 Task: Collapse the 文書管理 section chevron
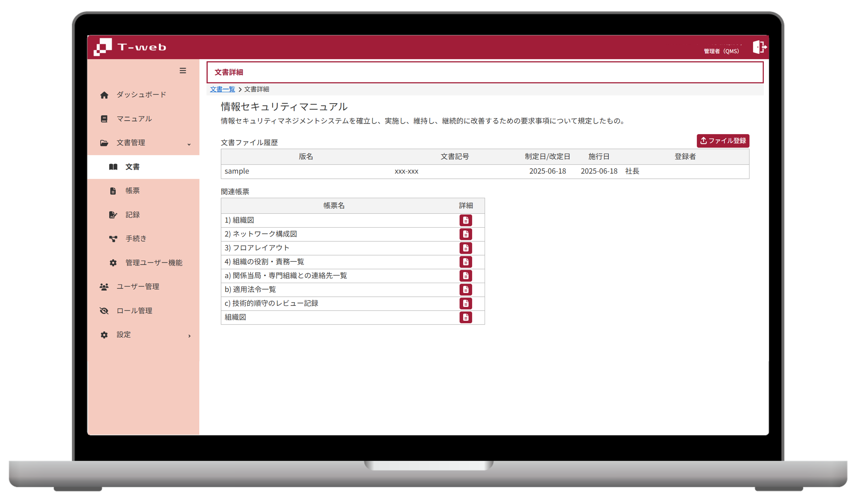[x=189, y=144]
